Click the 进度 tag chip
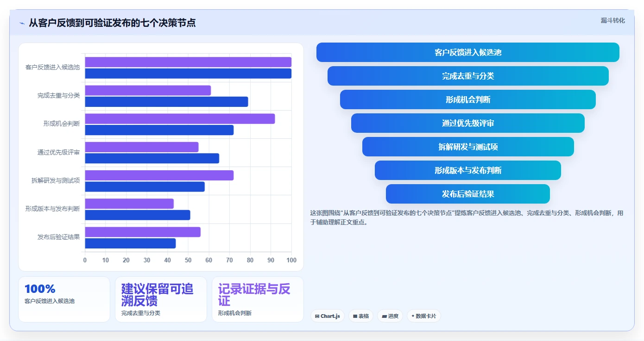Screen dimensions: 644x341 [390, 316]
